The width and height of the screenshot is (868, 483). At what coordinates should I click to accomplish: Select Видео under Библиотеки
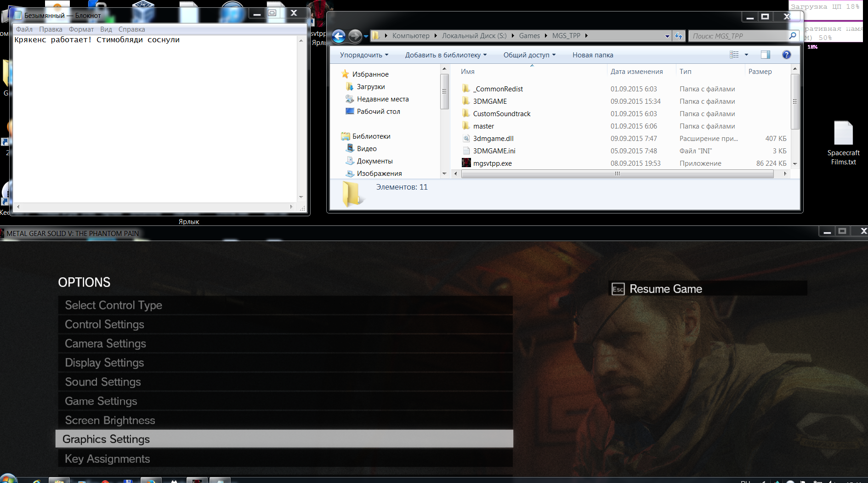pyautogui.click(x=367, y=148)
